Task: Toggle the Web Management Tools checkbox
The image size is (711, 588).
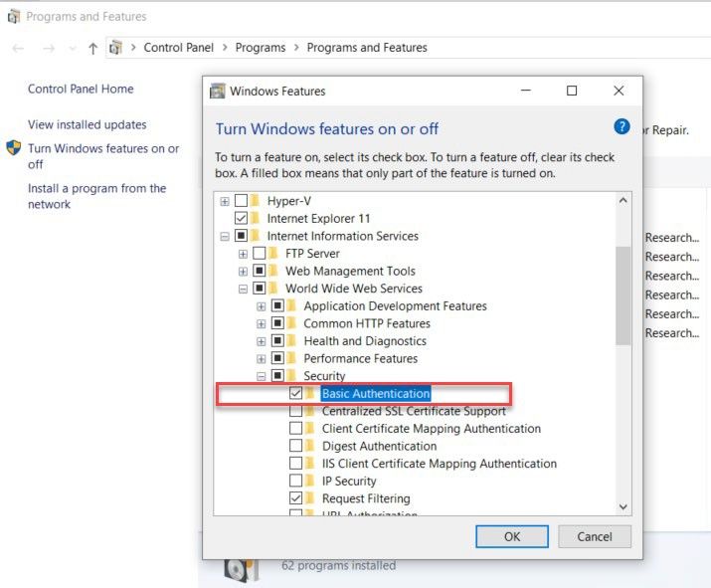Action: (x=259, y=271)
